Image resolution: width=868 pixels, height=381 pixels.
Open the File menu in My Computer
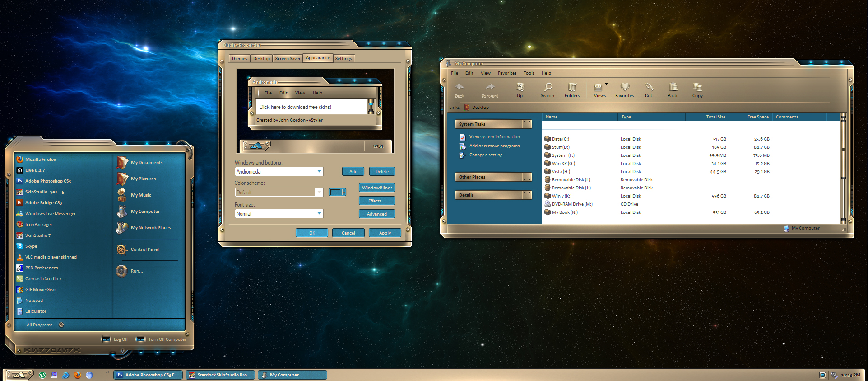[455, 73]
